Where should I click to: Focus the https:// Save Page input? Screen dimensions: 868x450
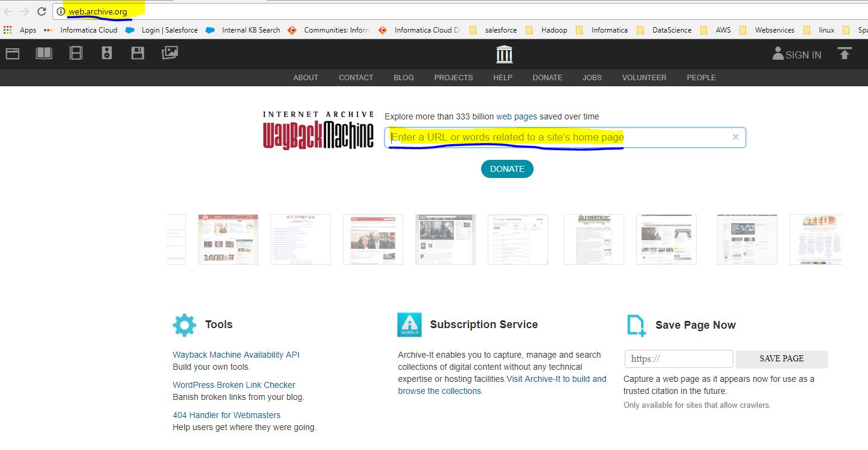tap(679, 359)
